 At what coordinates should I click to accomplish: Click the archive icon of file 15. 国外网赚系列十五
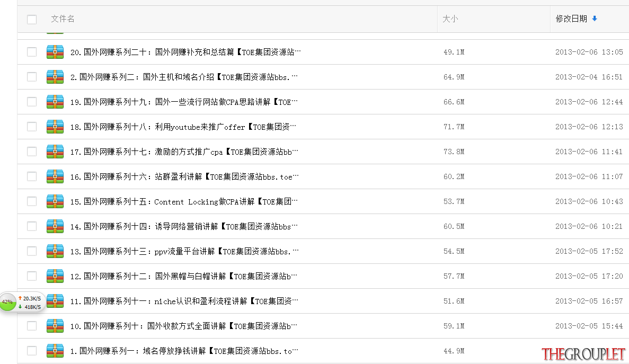(55, 201)
